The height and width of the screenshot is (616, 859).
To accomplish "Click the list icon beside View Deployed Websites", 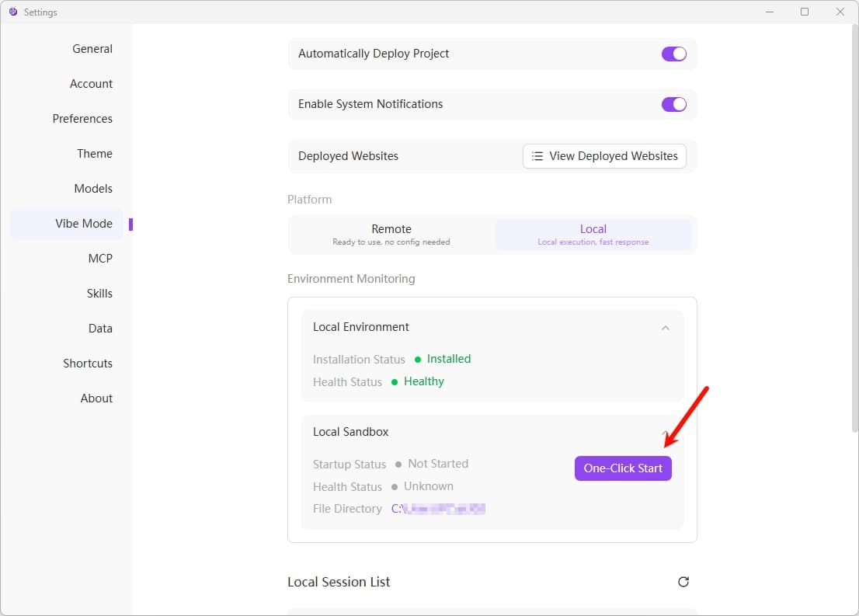I will coord(537,155).
